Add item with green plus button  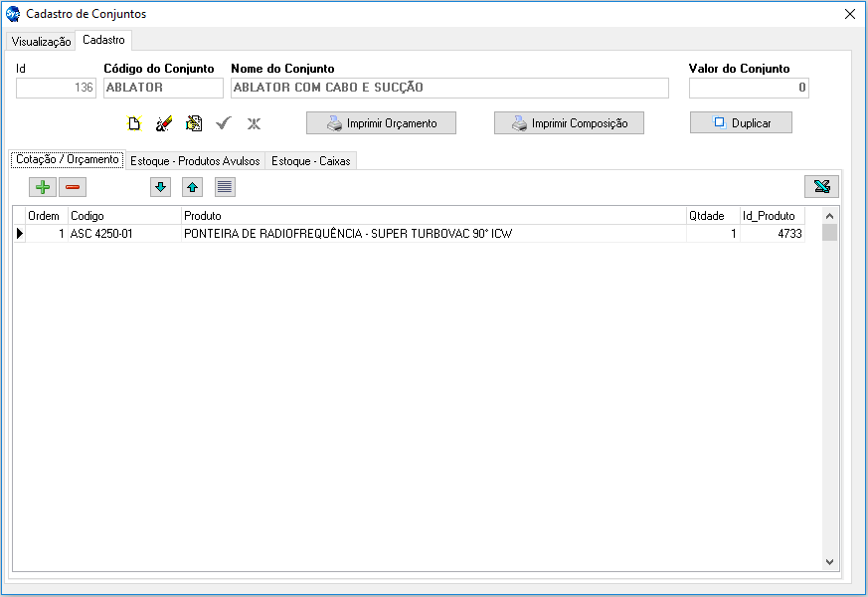[43, 187]
